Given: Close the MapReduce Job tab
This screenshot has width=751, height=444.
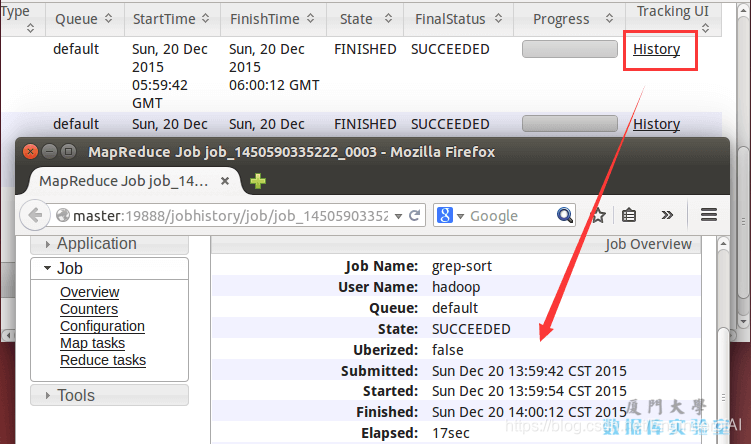Looking at the screenshot, I should click(225, 181).
